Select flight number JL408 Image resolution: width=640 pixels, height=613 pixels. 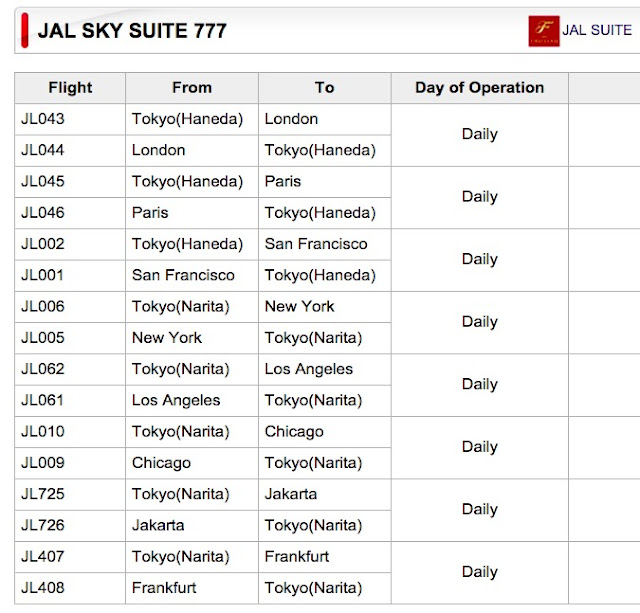pos(43,588)
